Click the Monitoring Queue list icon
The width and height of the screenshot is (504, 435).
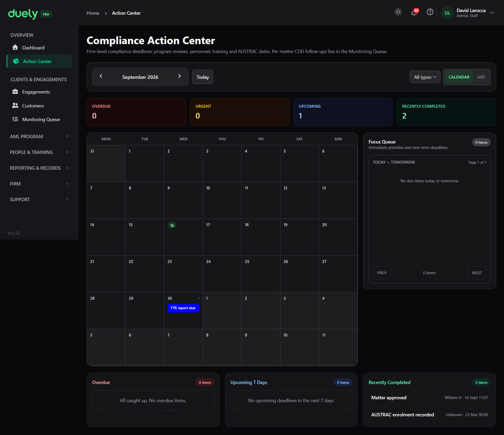[x=15, y=119]
